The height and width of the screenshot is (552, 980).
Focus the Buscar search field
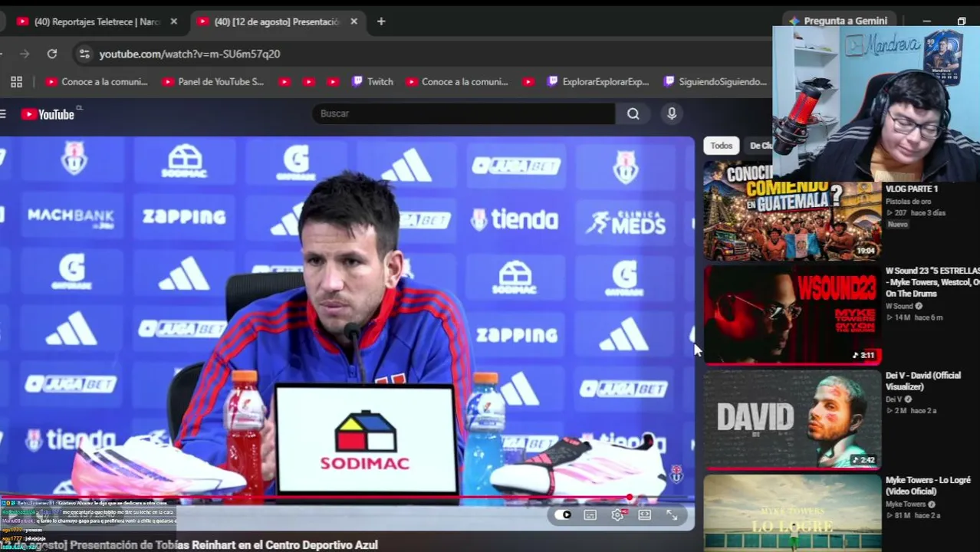(464, 113)
